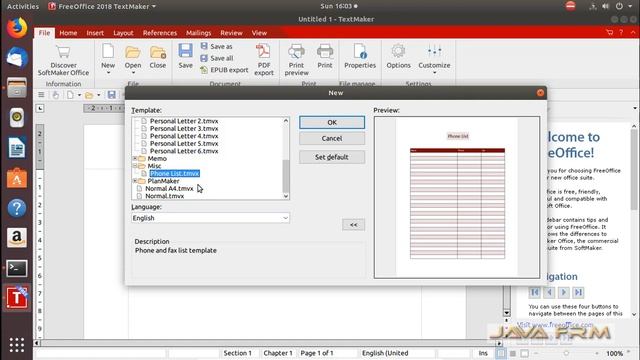Switch to the View ribbon tab
Screen dimensions: 640x360
point(259,33)
